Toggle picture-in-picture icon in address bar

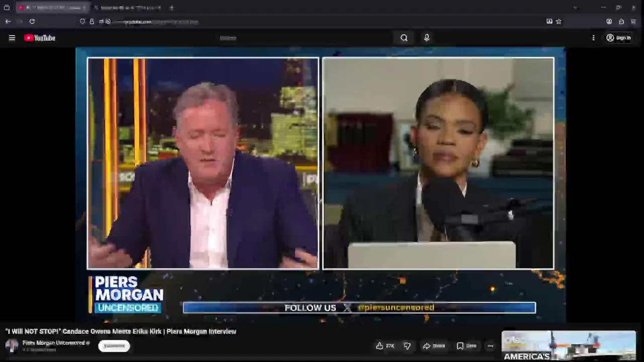[549, 22]
